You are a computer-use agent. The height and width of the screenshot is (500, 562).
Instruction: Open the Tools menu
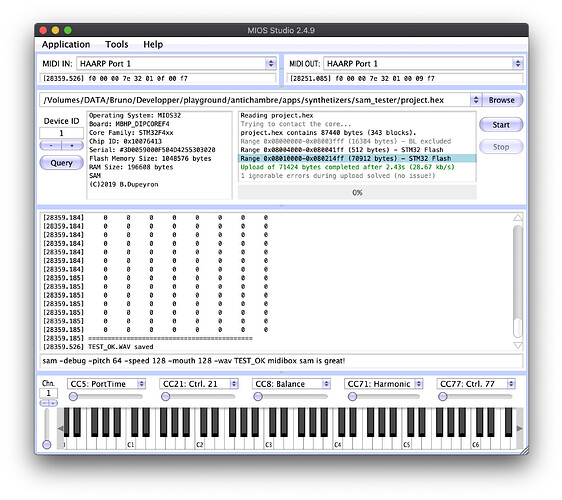(116, 44)
